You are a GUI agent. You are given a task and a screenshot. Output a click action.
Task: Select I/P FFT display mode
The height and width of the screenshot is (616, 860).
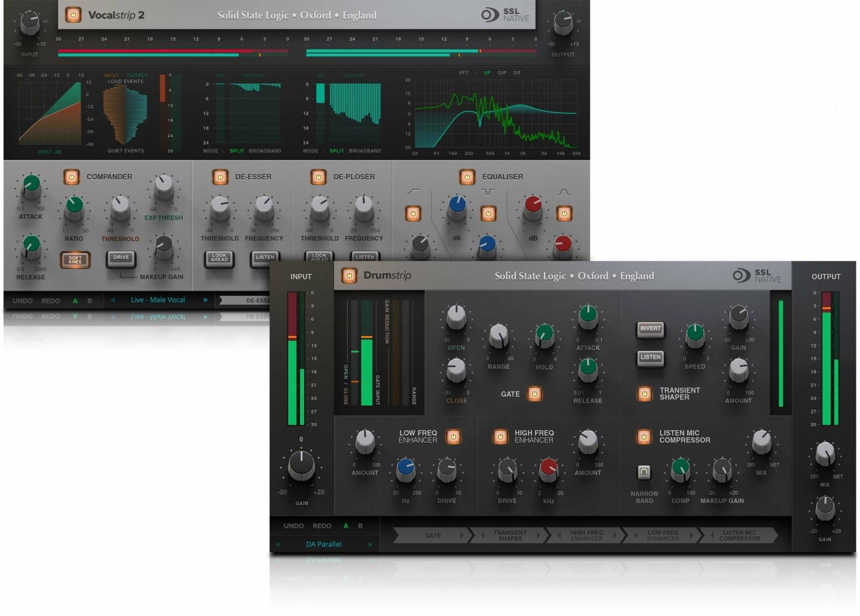click(x=487, y=73)
